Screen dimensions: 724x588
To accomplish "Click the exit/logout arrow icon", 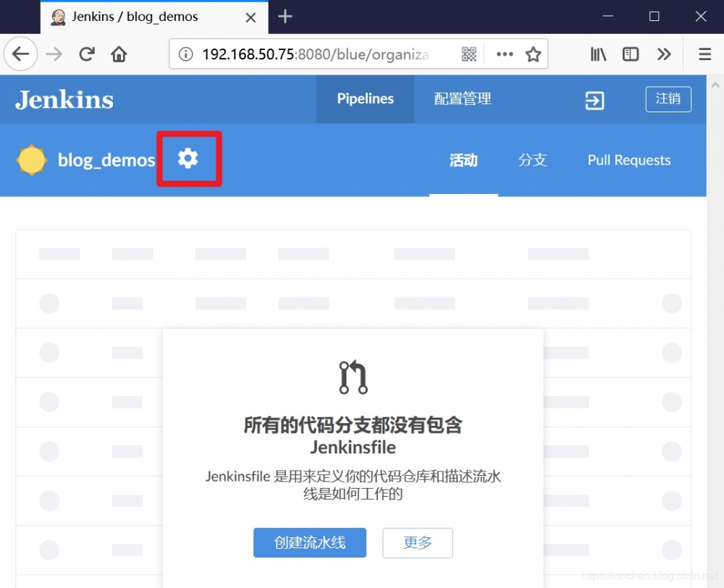I will (x=594, y=100).
